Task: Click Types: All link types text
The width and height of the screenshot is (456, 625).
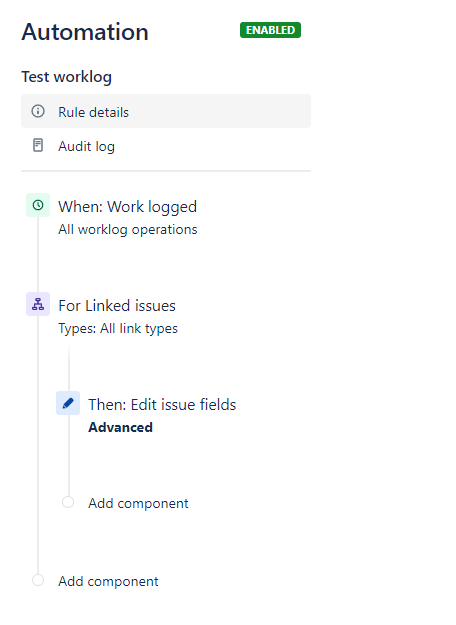Action: pos(118,328)
